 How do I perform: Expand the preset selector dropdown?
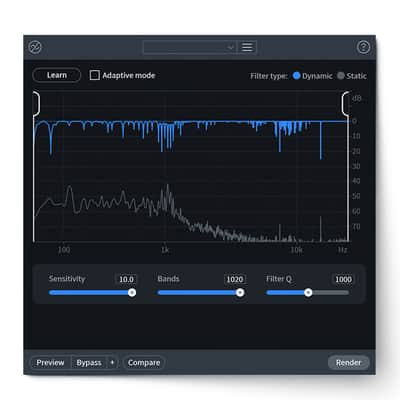(190, 47)
